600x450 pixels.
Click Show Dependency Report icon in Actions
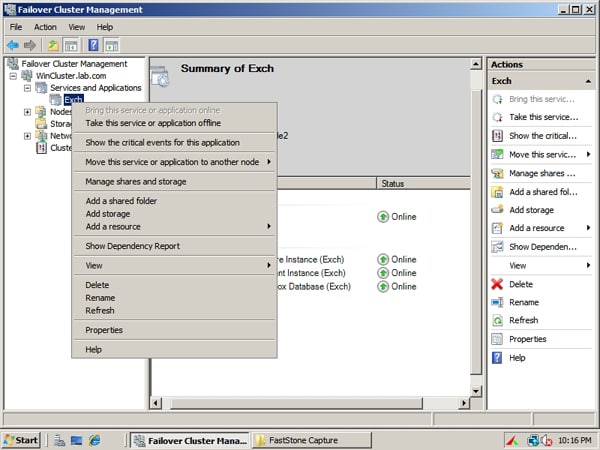pos(497,247)
